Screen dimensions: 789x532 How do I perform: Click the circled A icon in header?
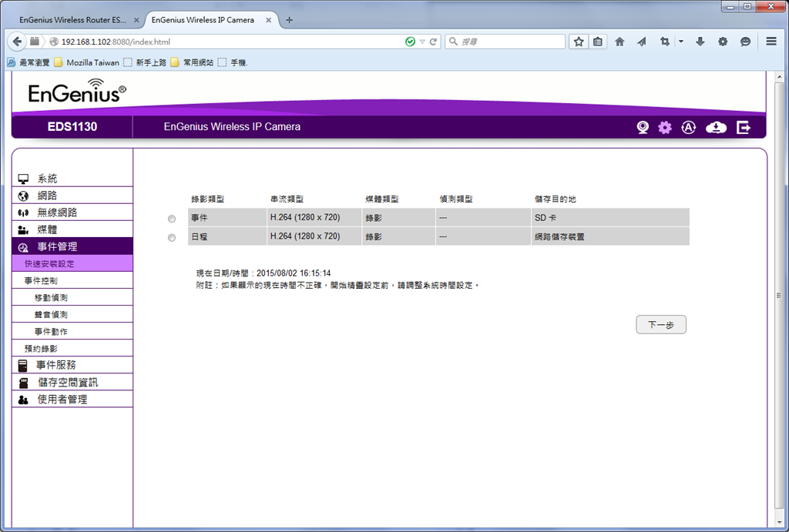(x=688, y=127)
